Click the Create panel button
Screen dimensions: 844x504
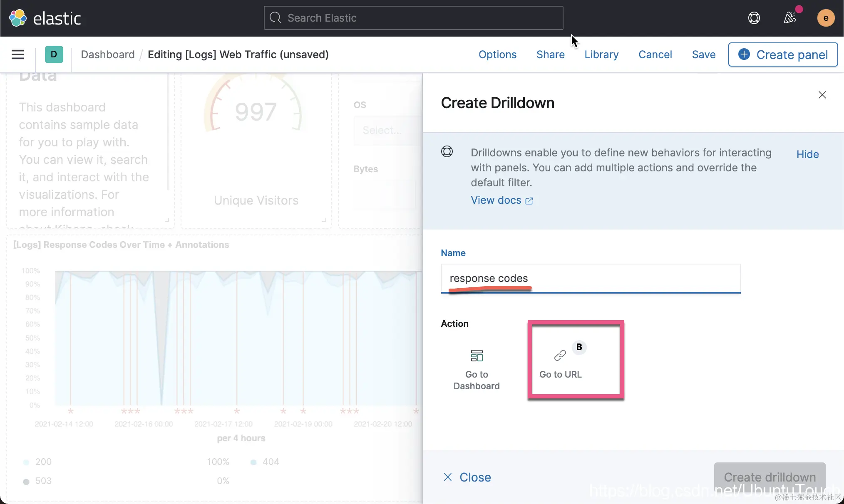[783, 54]
